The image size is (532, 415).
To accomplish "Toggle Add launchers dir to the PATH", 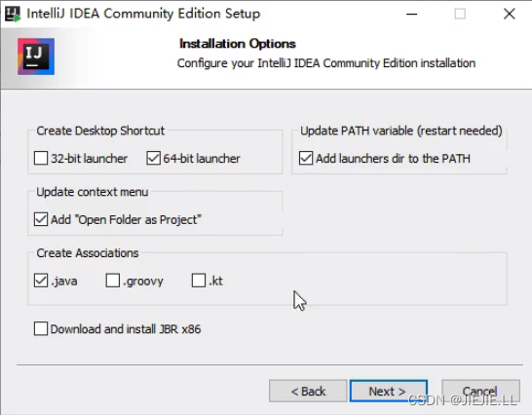I will pyautogui.click(x=306, y=158).
